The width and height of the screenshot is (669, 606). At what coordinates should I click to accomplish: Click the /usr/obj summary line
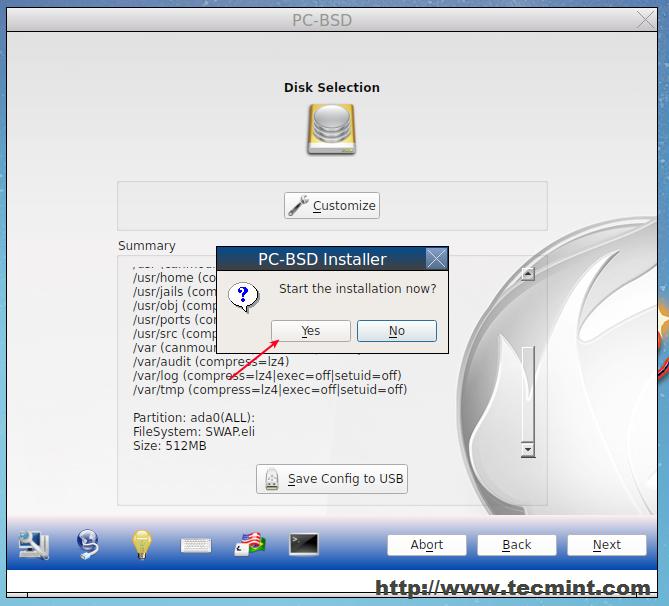click(175, 306)
